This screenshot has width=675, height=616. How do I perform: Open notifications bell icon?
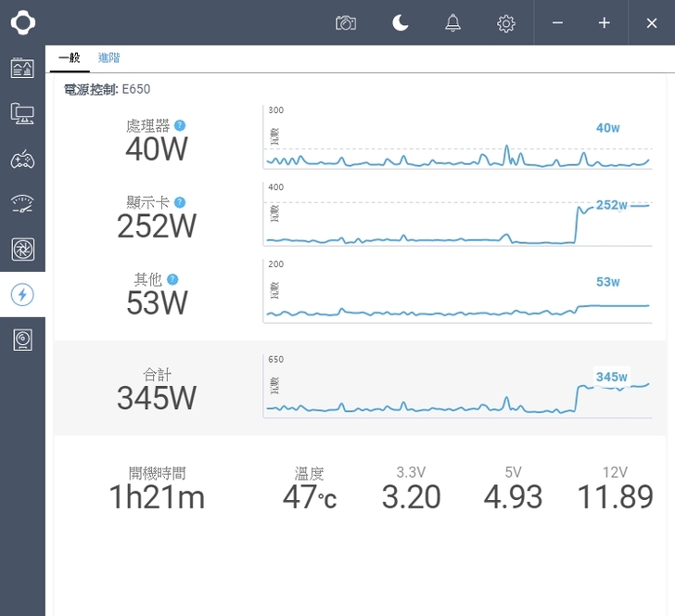(x=452, y=23)
